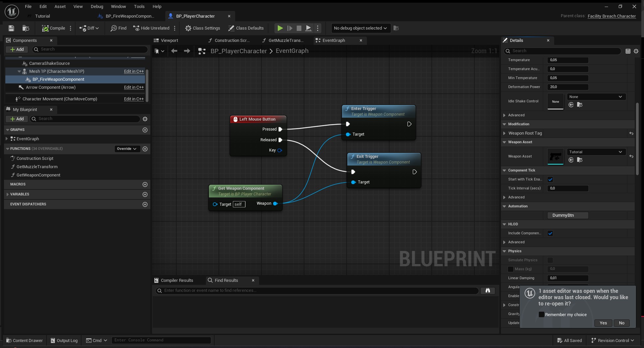Open the play options three-dot menu
This screenshot has height=348, width=644.
(x=318, y=28)
